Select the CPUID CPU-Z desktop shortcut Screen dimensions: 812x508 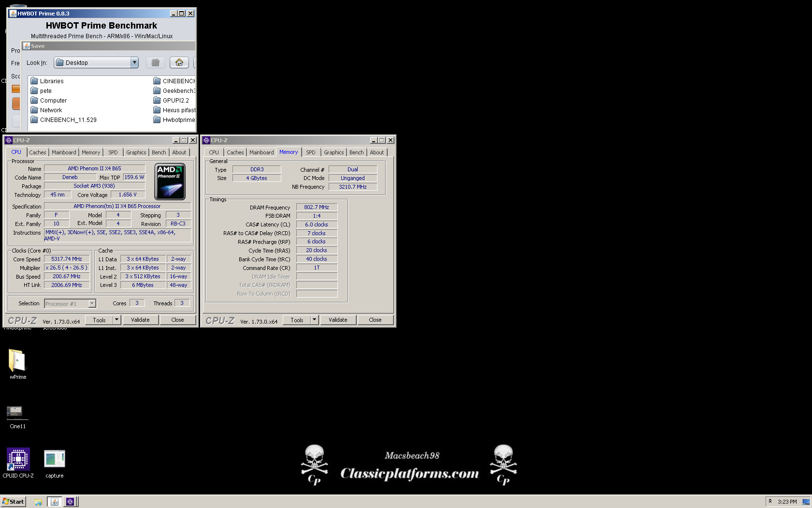click(18, 463)
